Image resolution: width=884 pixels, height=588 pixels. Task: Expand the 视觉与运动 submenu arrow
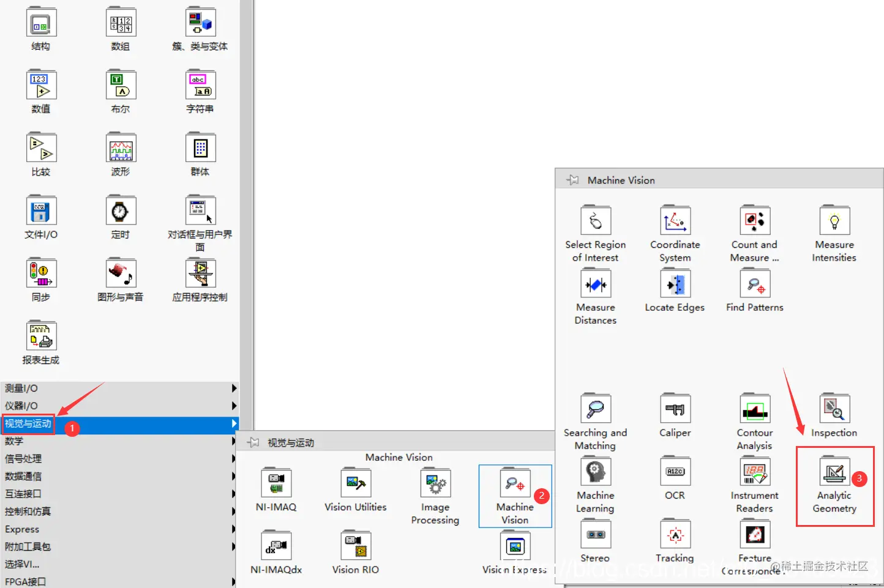tap(234, 423)
